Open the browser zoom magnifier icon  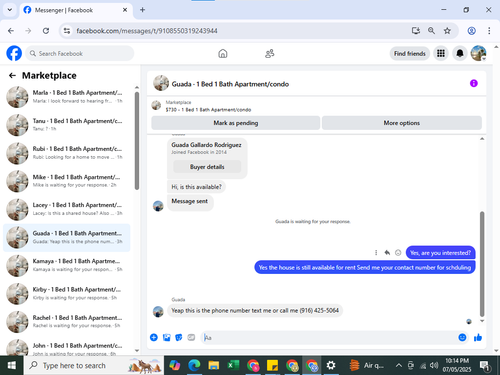(x=431, y=31)
